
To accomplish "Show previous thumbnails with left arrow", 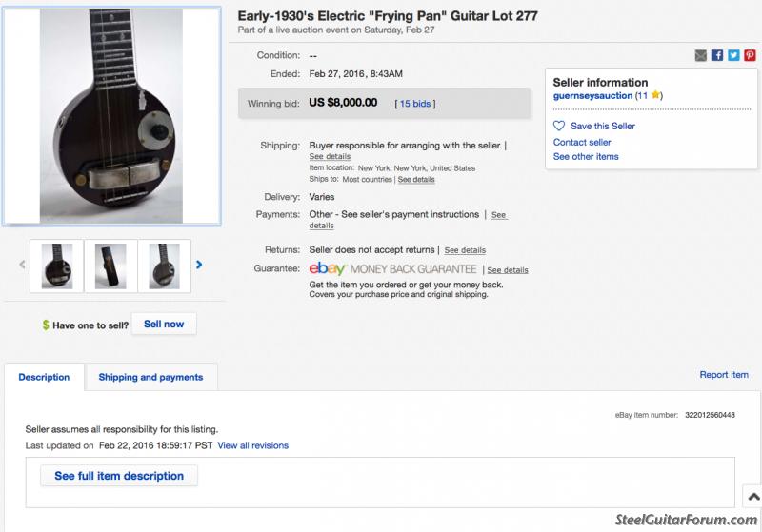I will tap(22, 265).
